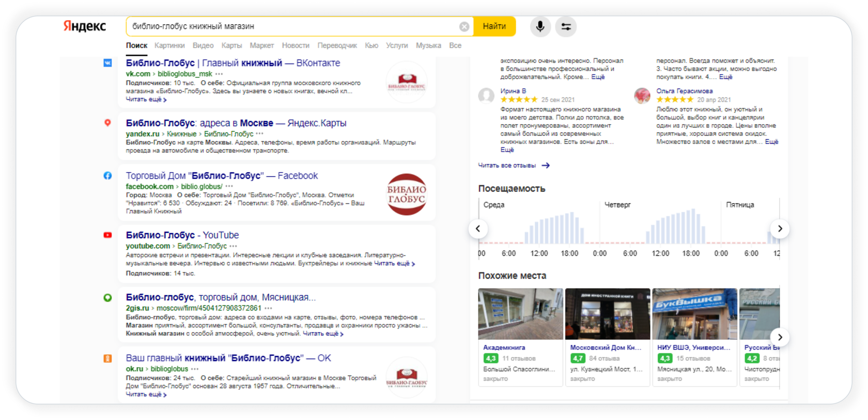Go to next day in Посещаемость chart

[x=780, y=229]
